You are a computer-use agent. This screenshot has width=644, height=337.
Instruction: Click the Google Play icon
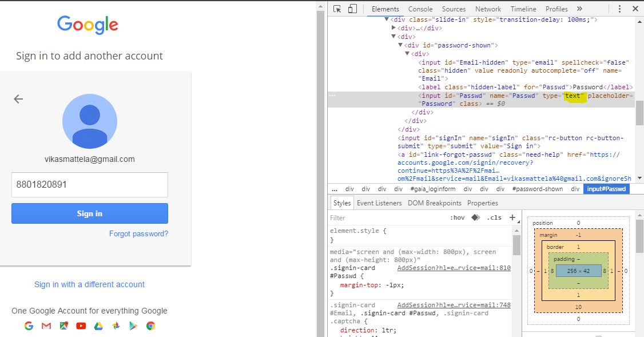point(133,326)
